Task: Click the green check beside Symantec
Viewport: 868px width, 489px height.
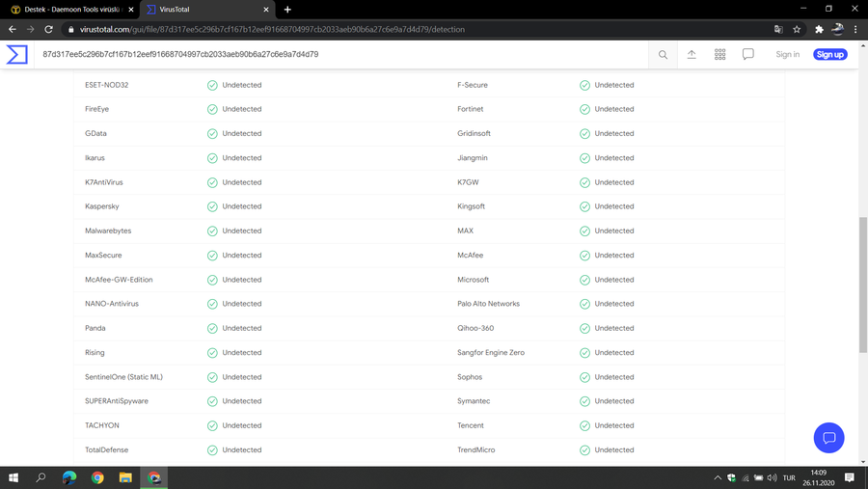Action: [584, 401]
